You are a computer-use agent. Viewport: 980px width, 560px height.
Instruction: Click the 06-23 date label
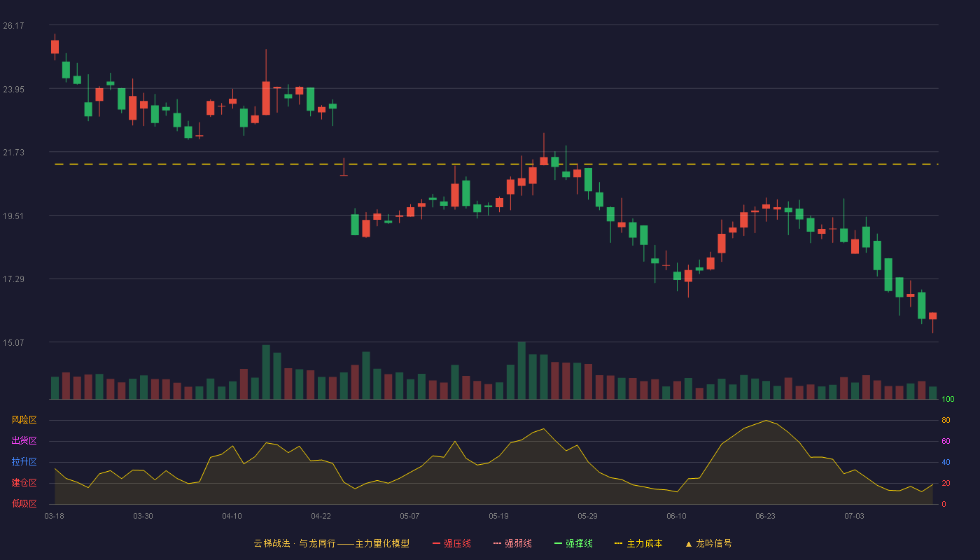pos(765,516)
